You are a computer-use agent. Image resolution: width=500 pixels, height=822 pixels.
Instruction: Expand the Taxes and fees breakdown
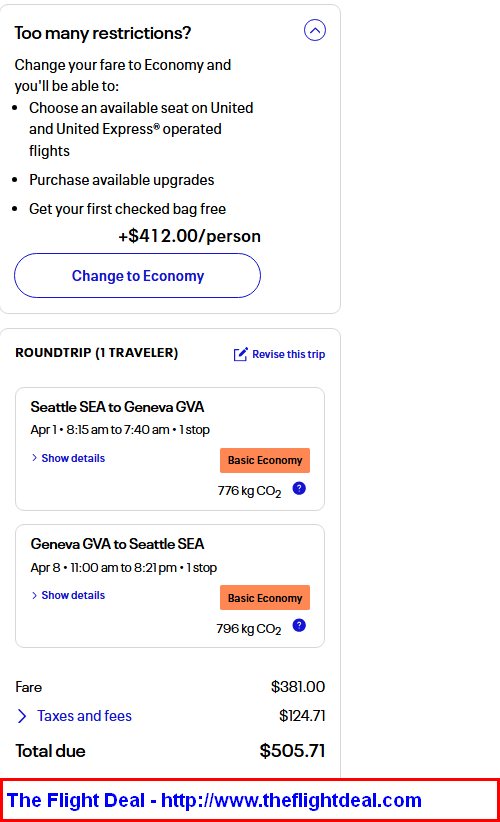coord(84,716)
